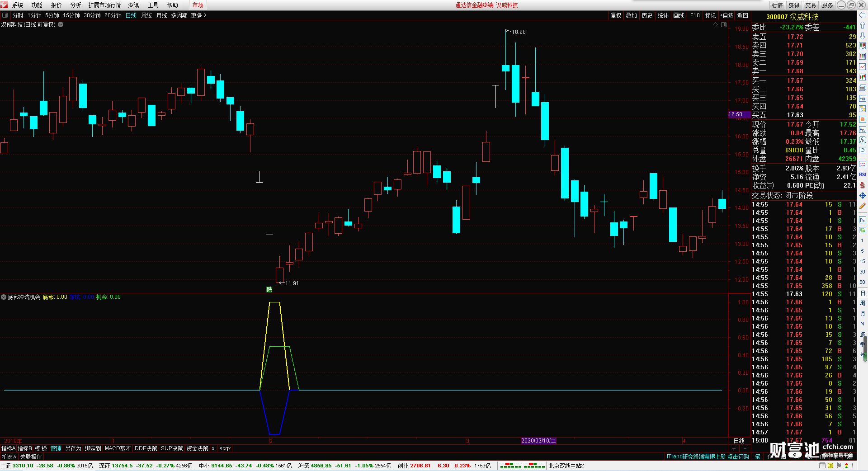The height and width of the screenshot is (471, 868).
Task: Open the FS sidebar icon
Action: (x=862, y=220)
